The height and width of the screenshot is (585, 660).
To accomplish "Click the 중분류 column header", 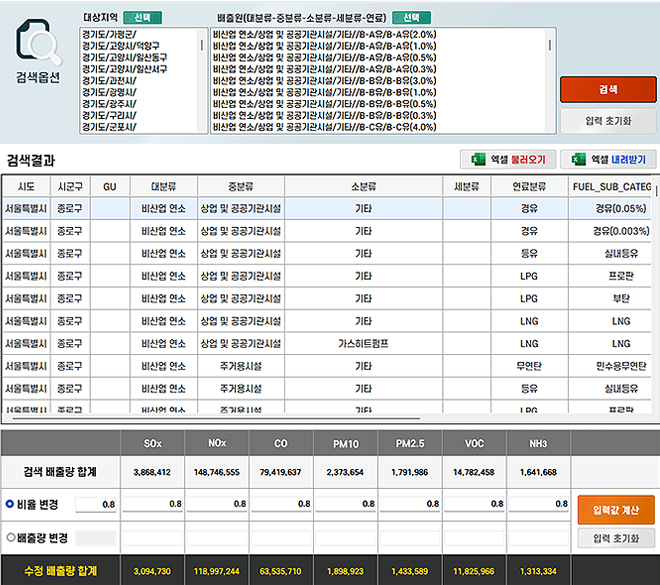I will (x=241, y=186).
